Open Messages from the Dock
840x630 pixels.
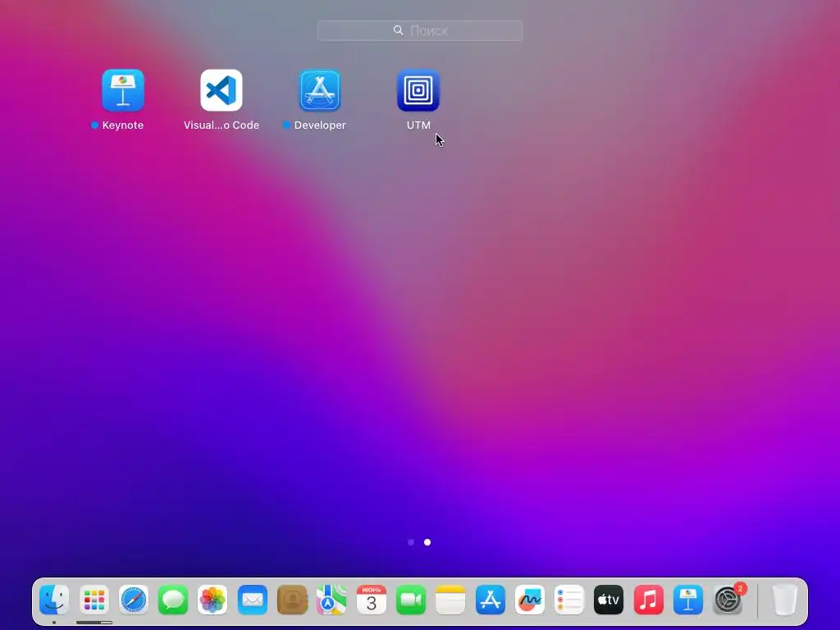173,600
